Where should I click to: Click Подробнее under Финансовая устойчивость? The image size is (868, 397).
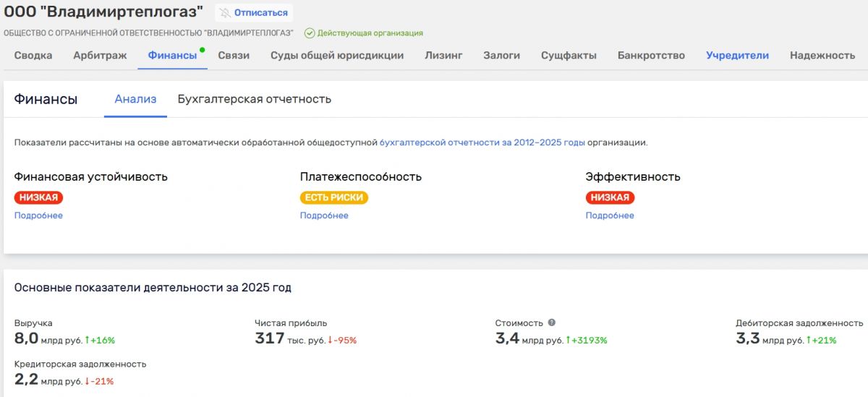pyautogui.click(x=38, y=215)
